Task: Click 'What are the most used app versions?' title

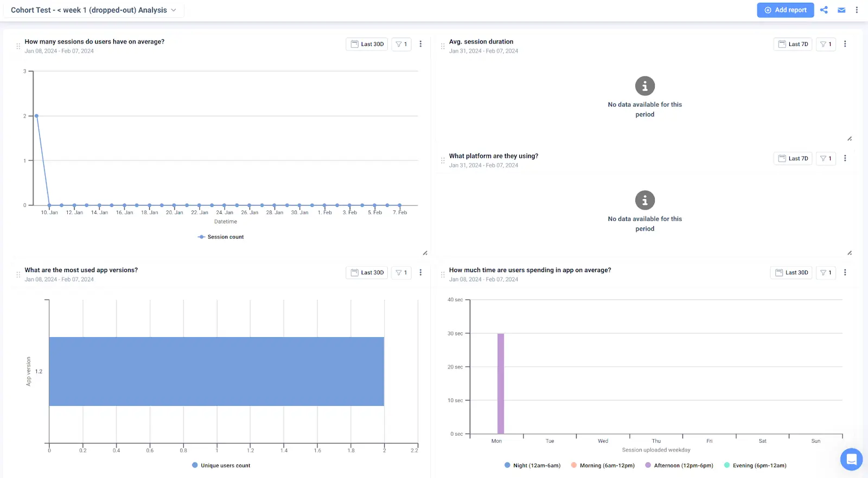Action: 81,270
